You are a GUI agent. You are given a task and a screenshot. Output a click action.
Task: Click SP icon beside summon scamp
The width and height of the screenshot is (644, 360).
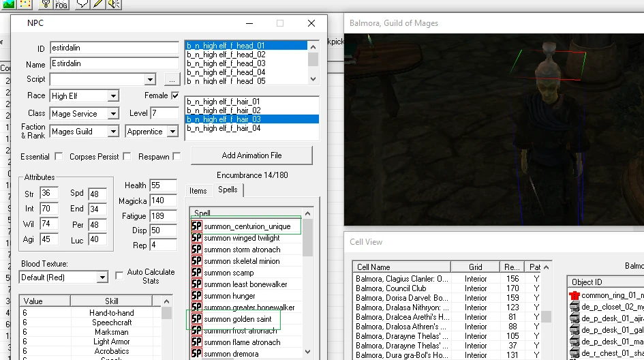197,273
